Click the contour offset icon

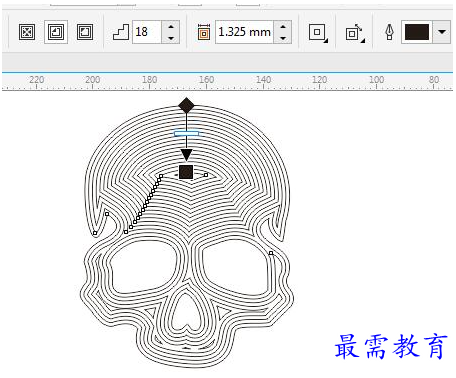point(204,32)
